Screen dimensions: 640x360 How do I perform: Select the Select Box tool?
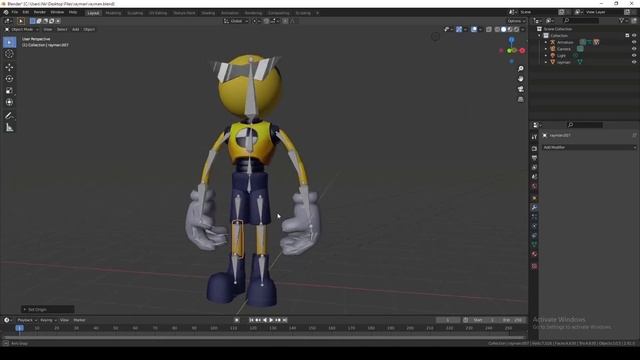pos(9,42)
